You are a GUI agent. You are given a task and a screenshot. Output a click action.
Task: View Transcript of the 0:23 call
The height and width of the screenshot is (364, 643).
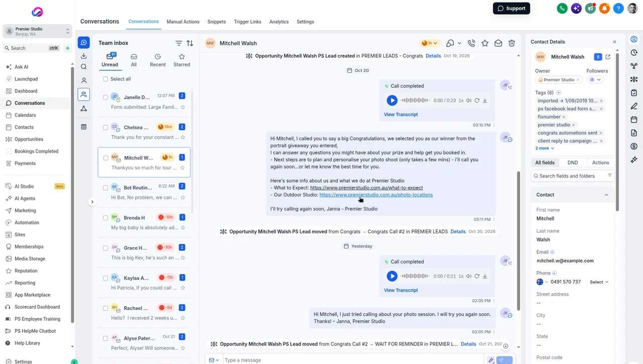pos(401,114)
